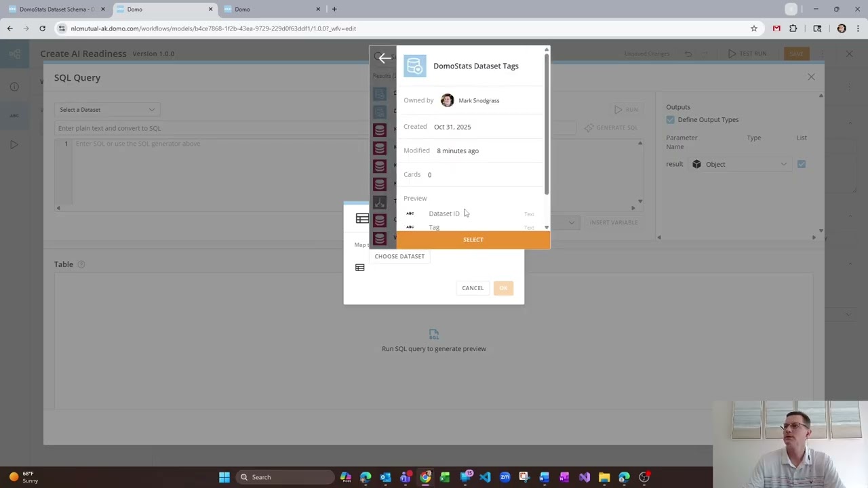Click the Oct 31, 2025 created date
Viewport: 868px width, 488px height.
click(x=452, y=127)
